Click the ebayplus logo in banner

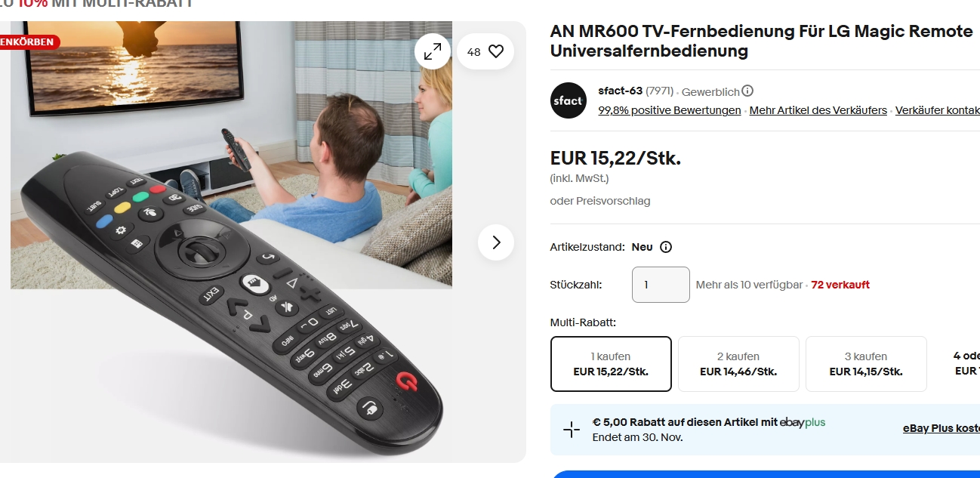pyautogui.click(x=803, y=422)
